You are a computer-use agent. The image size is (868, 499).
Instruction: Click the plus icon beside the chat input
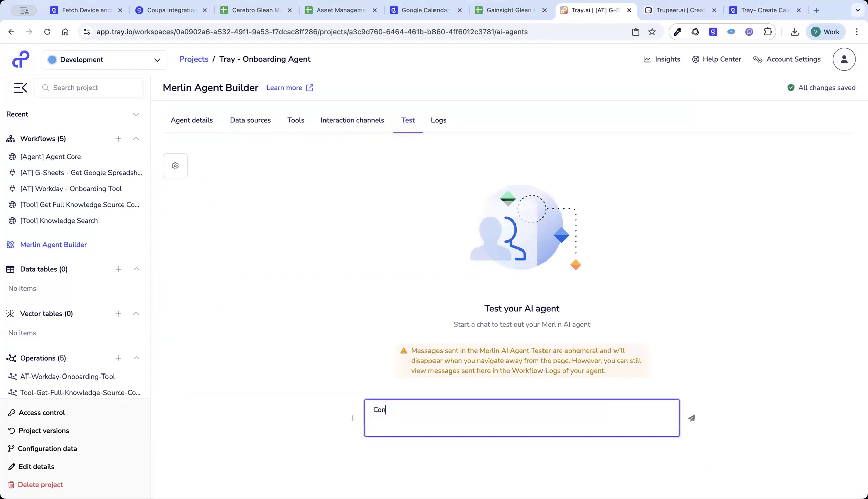coord(352,418)
